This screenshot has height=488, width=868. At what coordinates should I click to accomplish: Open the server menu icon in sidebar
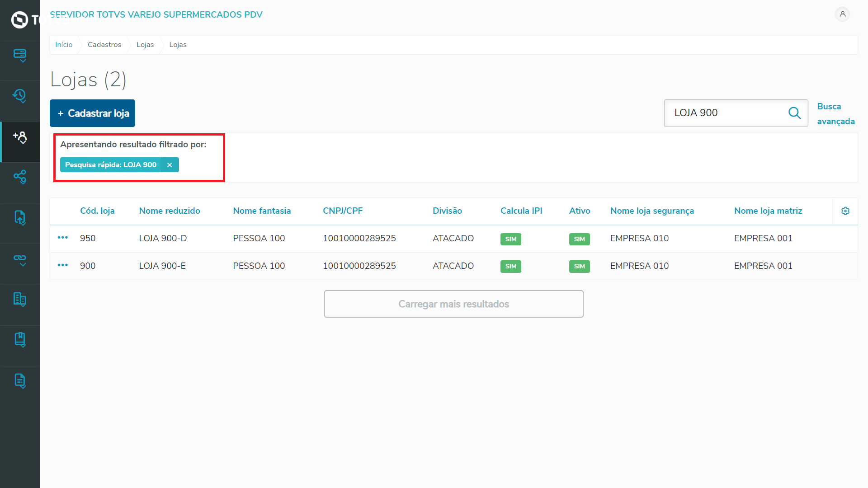20,55
